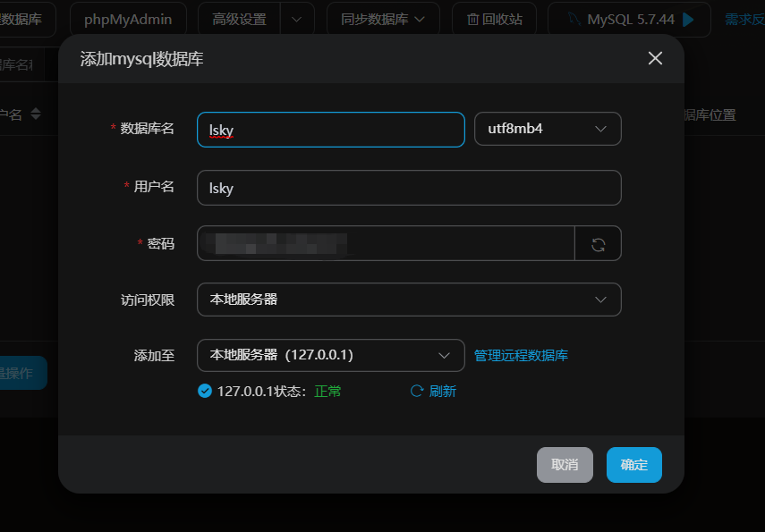Expand the 访问权限 access permission dropdown
The image size is (765, 532).
(x=409, y=300)
